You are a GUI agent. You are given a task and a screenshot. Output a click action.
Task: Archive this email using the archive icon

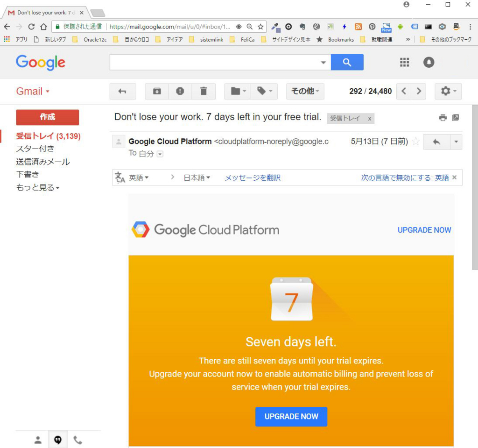click(x=157, y=91)
